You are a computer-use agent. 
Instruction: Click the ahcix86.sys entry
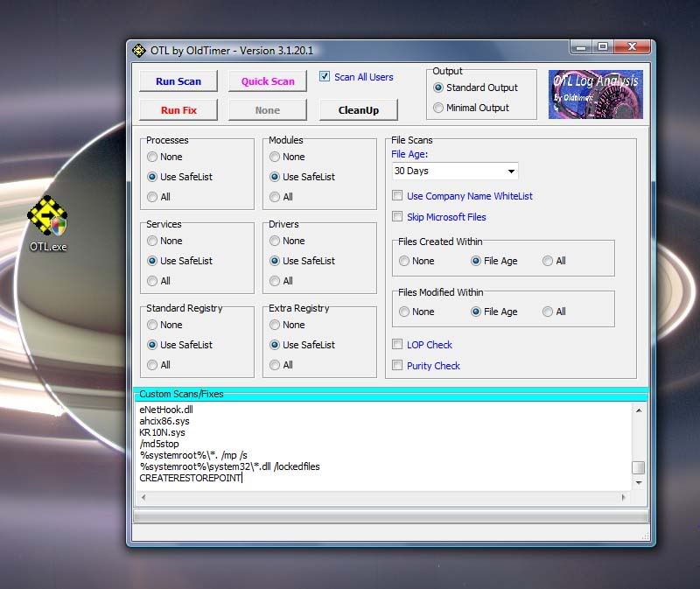click(164, 421)
